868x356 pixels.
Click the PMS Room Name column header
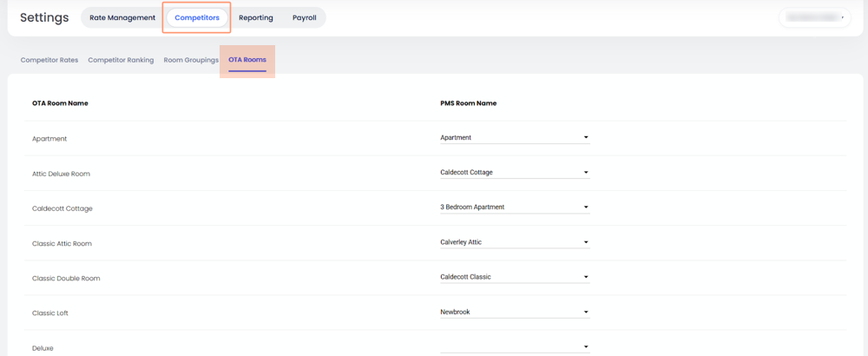tap(469, 103)
